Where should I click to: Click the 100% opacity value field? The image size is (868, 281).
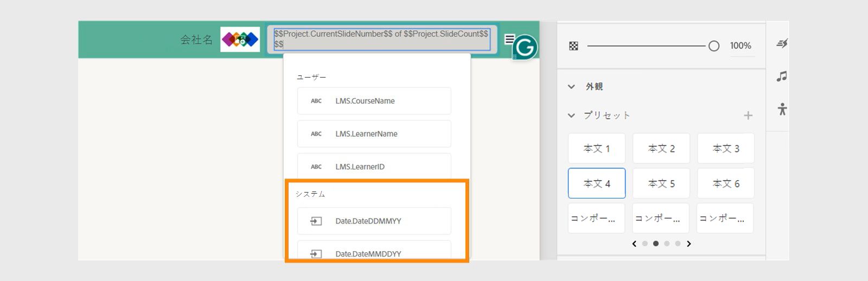click(x=741, y=46)
